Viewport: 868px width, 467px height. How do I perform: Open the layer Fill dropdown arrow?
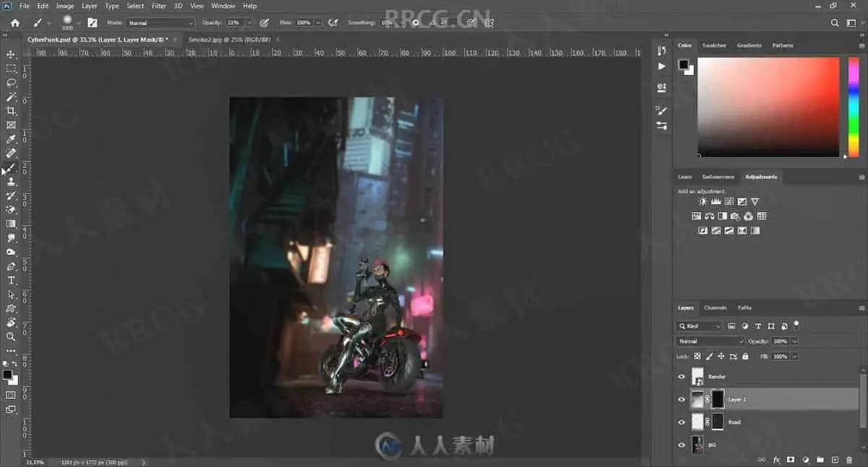pyautogui.click(x=794, y=356)
